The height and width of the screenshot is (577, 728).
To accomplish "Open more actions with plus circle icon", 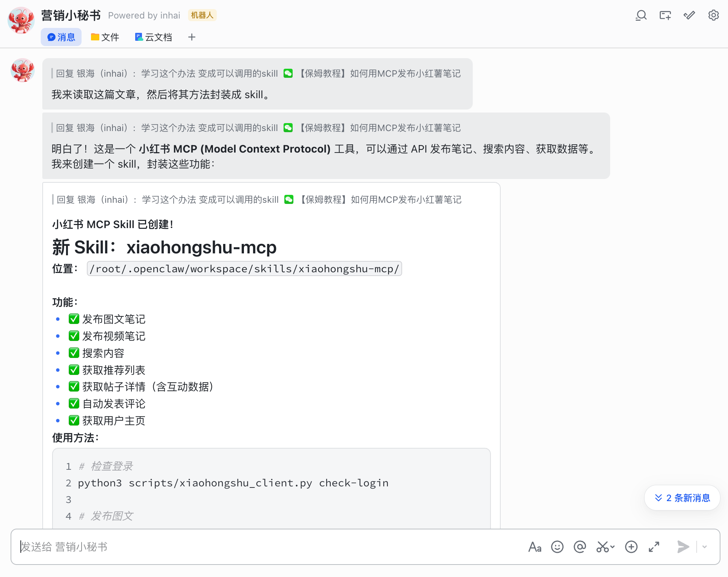I will (x=631, y=547).
